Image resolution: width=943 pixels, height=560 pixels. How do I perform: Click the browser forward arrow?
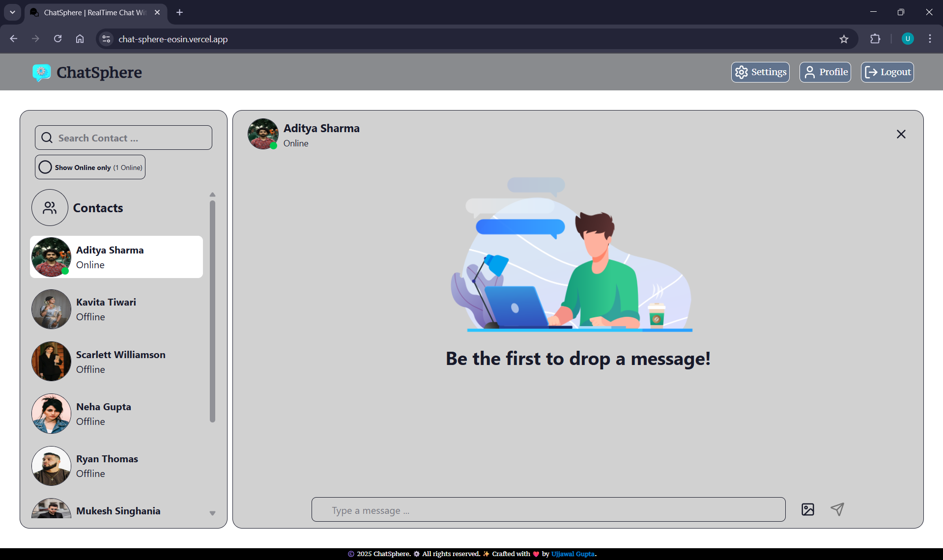(35, 39)
